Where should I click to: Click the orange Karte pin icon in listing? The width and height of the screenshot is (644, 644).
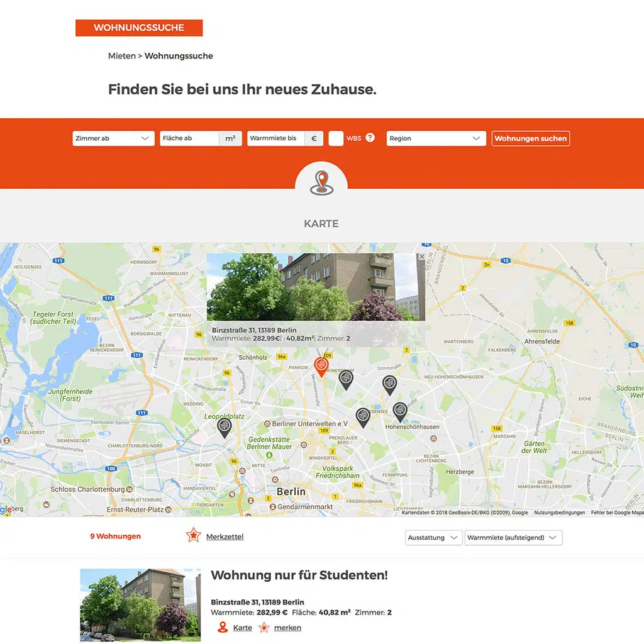point(223,627)
